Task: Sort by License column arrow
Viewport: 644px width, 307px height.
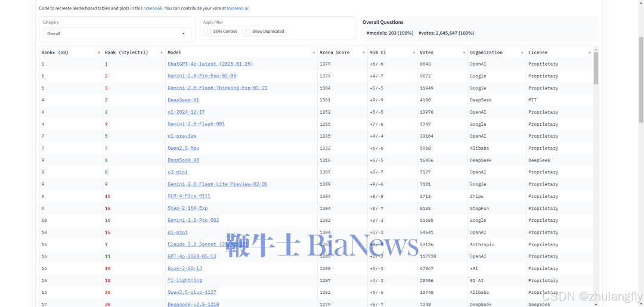Action: [589, 52]
